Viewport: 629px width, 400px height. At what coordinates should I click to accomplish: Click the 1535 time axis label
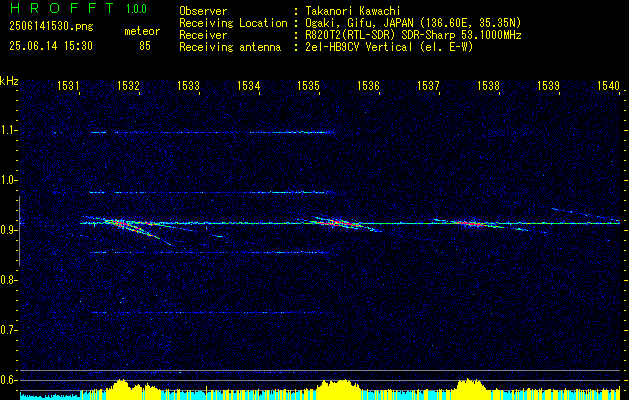308,85
